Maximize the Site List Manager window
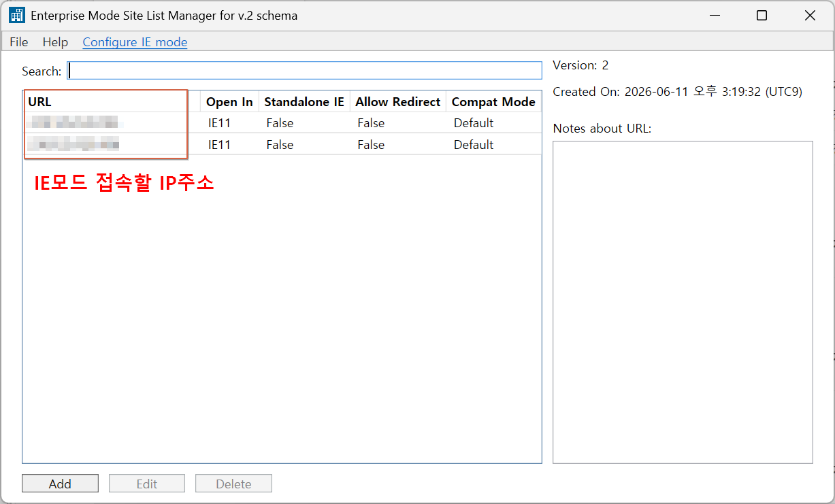 pos(762,15)
